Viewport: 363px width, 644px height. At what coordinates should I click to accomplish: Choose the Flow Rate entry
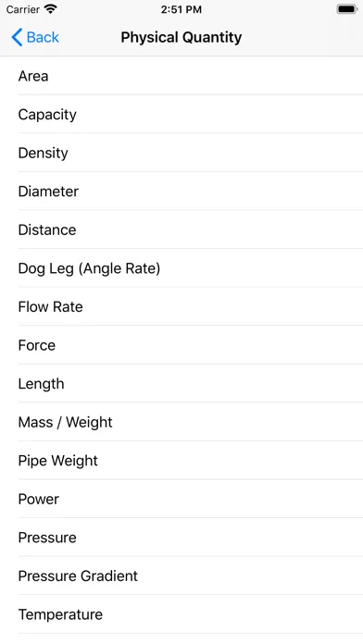(x=181, y=307)
